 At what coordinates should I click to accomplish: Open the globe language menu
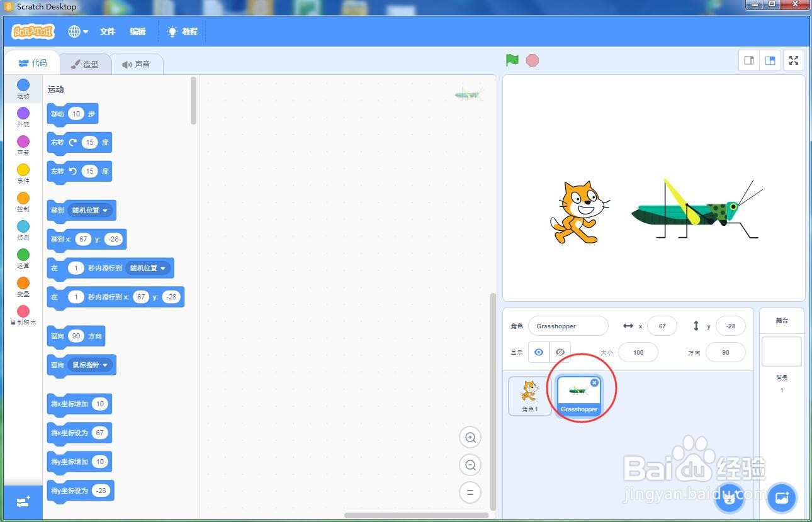(x=78, y=31)
